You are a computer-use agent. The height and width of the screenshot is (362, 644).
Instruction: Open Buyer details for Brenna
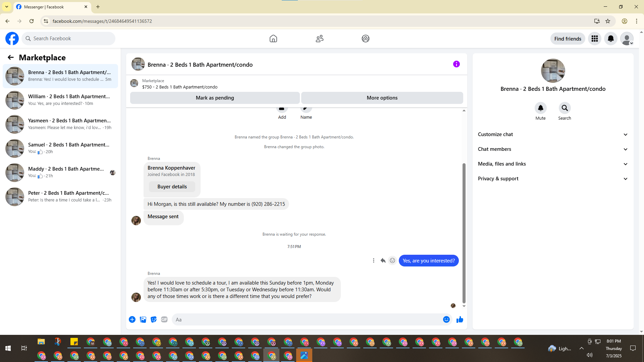[x=172, y=187]
